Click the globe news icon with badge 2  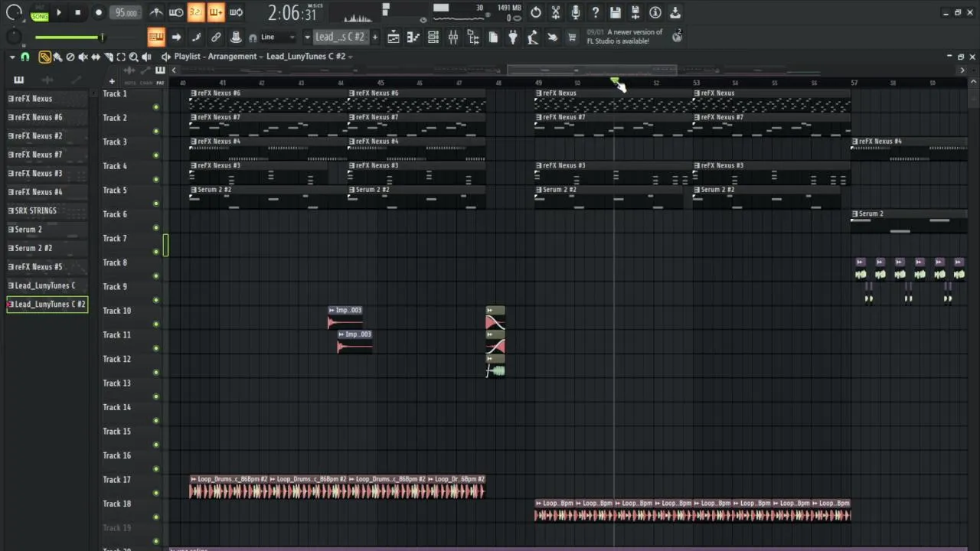(677, 36)
